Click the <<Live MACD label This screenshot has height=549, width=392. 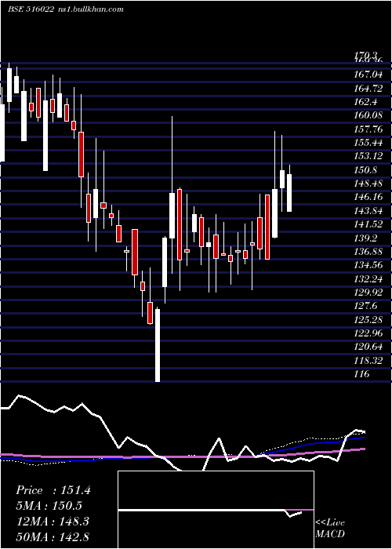pos(330,528)
